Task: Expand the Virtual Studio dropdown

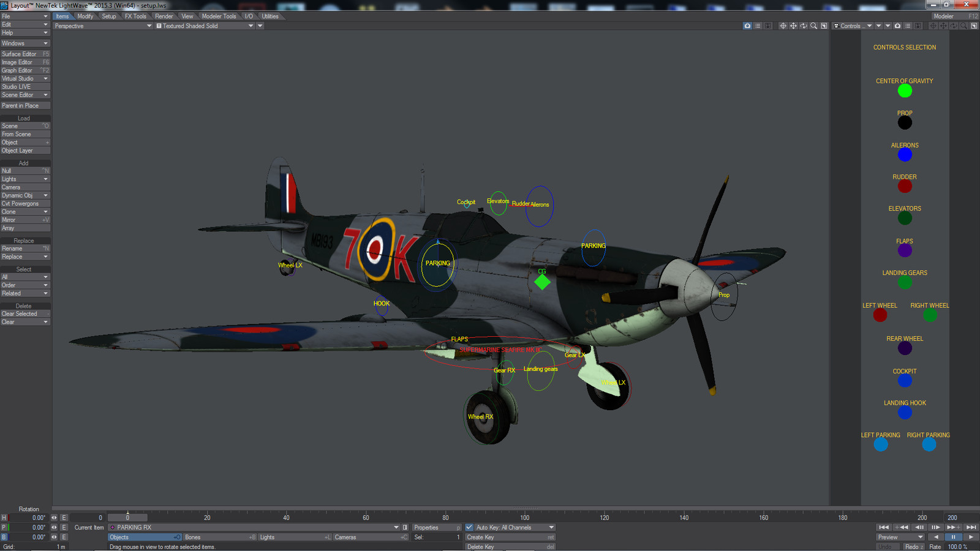Action: [x=25, y=78]
